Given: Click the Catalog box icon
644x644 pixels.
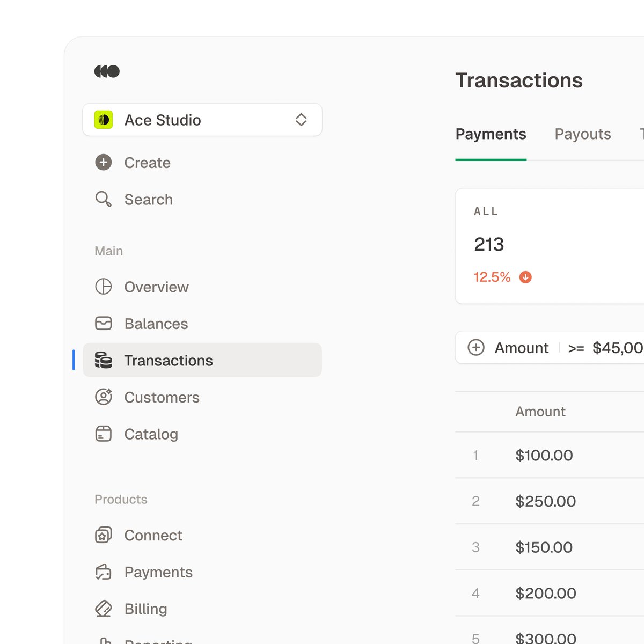Looking at the screenshot, I should coord(104,434).
